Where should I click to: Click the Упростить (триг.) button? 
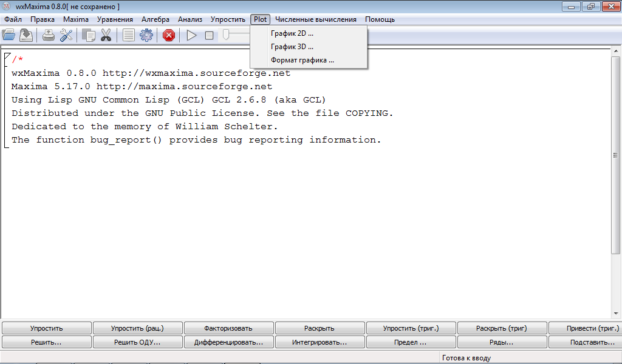click(x=411, y=328)
